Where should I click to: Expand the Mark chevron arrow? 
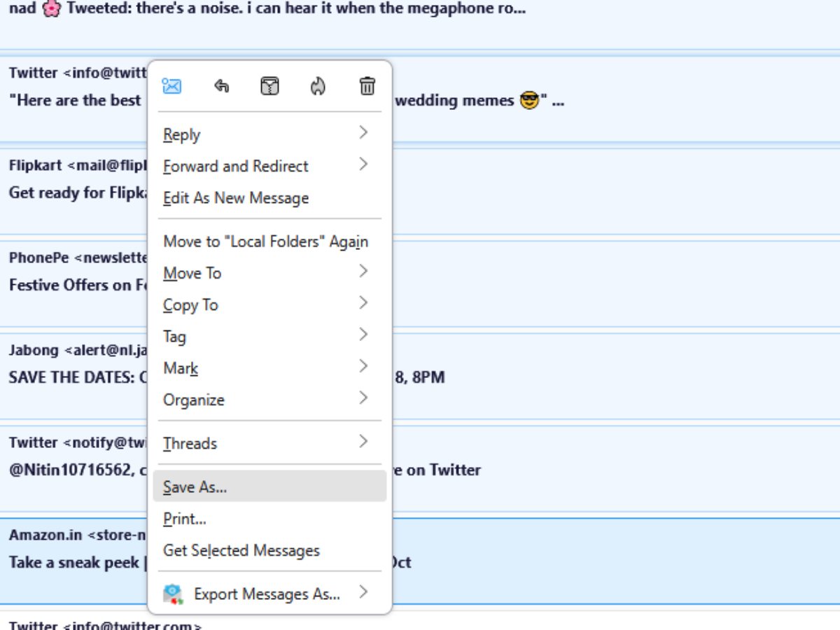[363, 366]
